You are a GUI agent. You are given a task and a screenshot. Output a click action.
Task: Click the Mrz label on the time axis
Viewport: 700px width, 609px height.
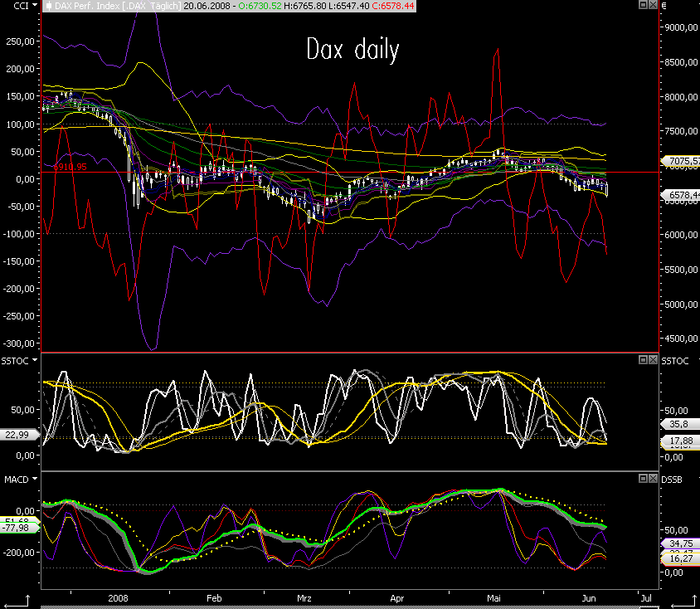pos(304,598)
